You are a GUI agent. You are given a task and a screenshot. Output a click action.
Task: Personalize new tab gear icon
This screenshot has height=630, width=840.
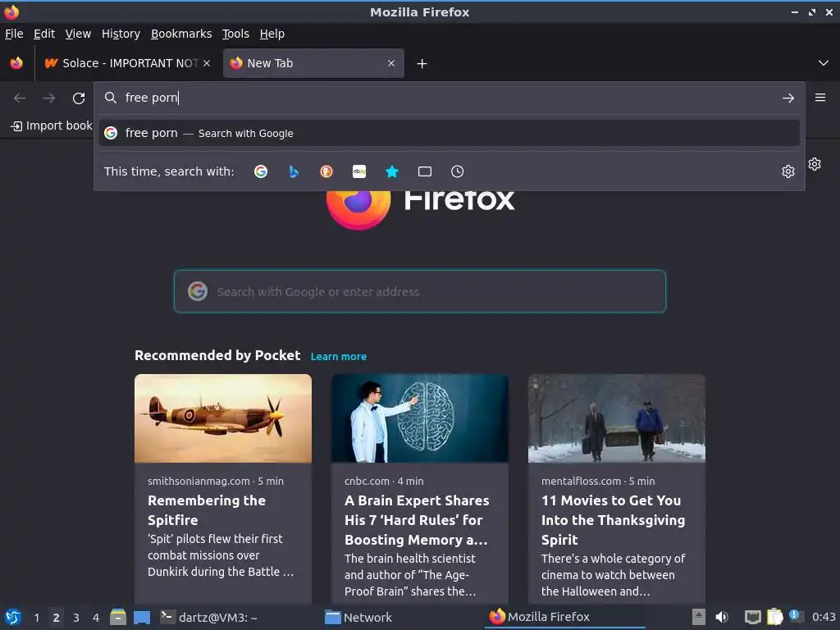[x=815, y=164]
